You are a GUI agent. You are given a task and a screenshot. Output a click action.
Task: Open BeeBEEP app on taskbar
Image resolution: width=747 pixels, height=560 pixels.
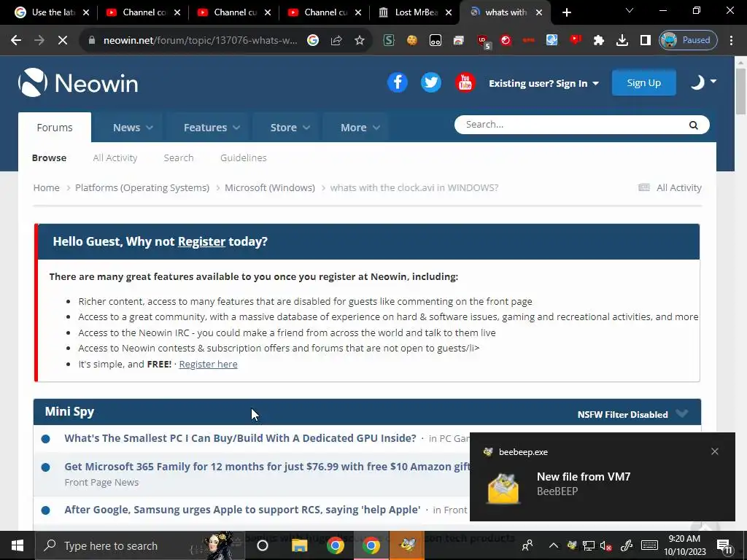click(407, 545)
